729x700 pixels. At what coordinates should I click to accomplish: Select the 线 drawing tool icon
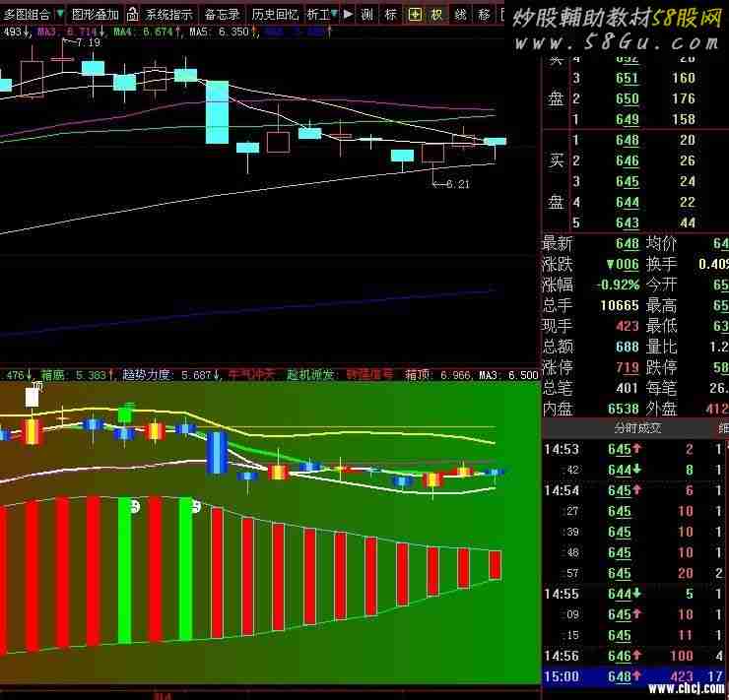click(x=460, y=15)
